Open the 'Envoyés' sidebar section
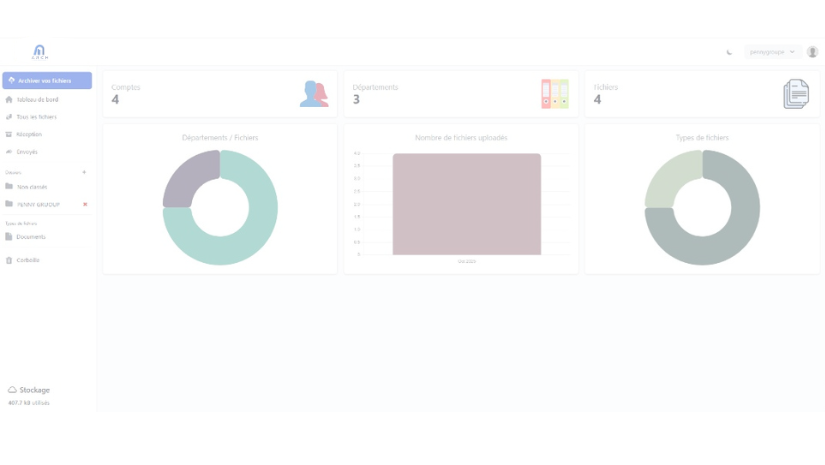This screenshot has height=465, width=825. [22, 151]
